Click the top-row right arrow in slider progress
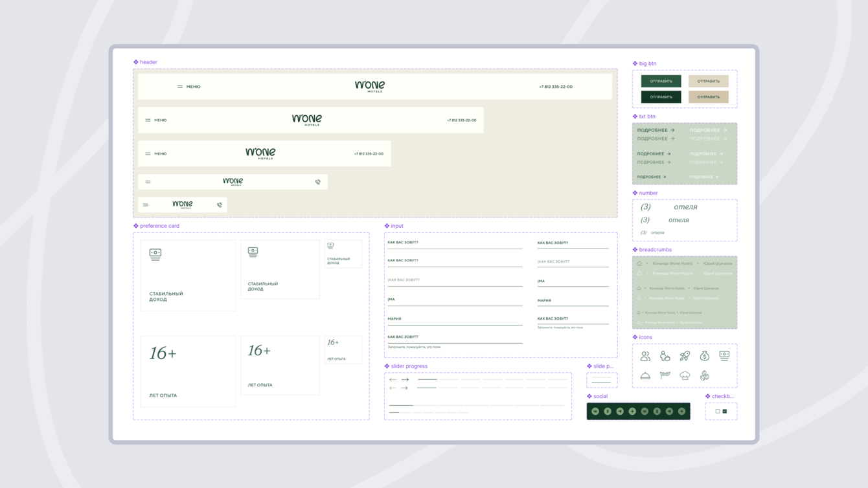This screenshot has height=488, width=868. (x=405, y=379)
